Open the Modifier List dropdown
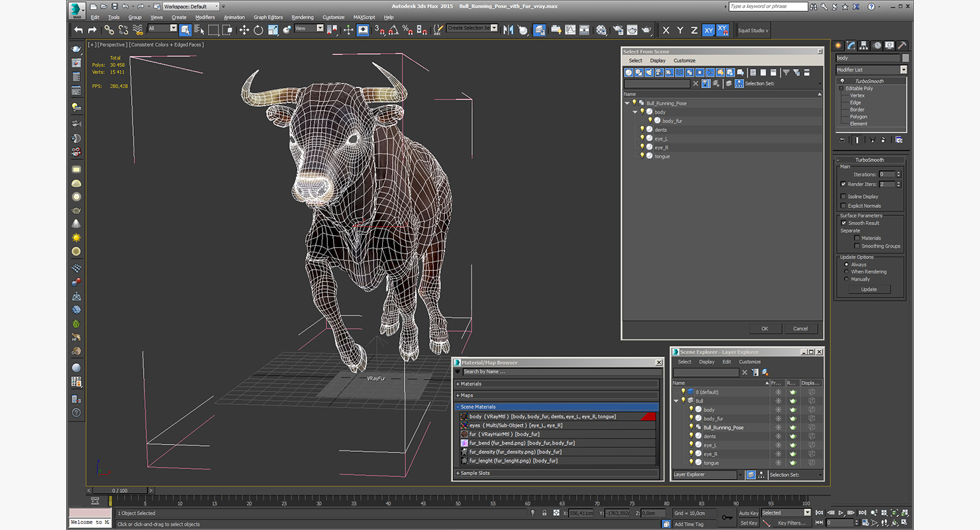The width and height of the screenshot is (980, 530). tap(871, 70)
